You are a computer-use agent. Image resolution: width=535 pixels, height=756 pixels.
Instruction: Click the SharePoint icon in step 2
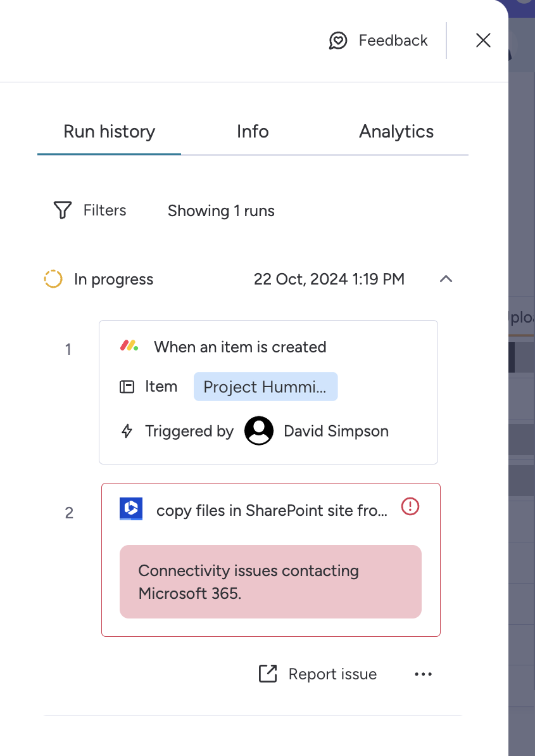[131, 509]
